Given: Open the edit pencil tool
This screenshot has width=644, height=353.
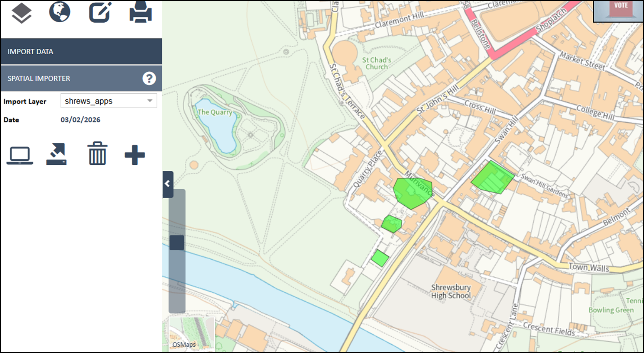Looking at the screenshot, I should [100, 12].
